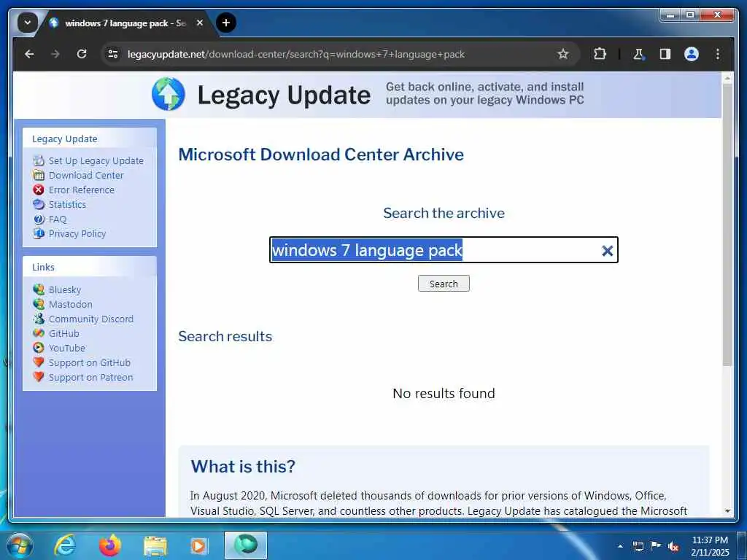Open the Mastodon link
Image resolution: width=747 pixels, height=560 pixels.
pyautogui.click(x=71, y=304)
